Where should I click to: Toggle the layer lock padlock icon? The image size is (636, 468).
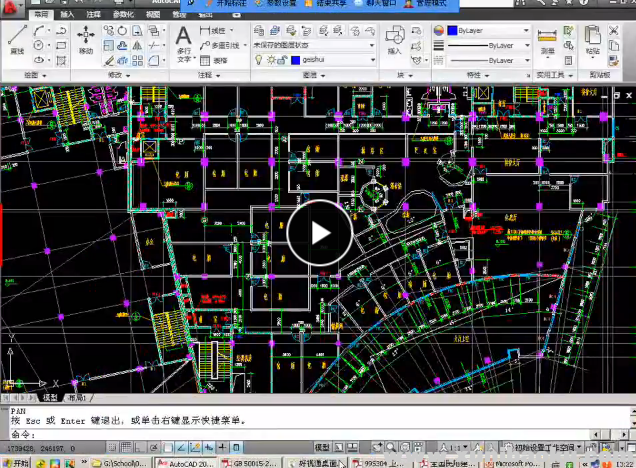point(281,61)
